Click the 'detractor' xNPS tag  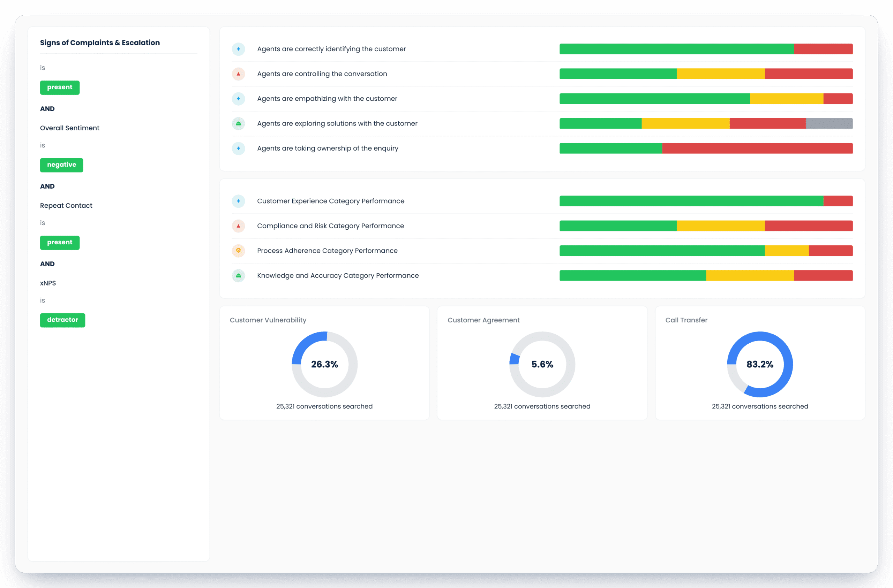(63, 320)
